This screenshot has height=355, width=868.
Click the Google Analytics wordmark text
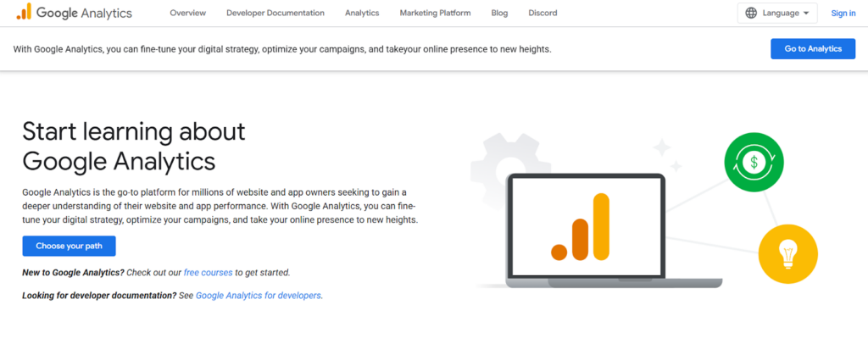84,13
